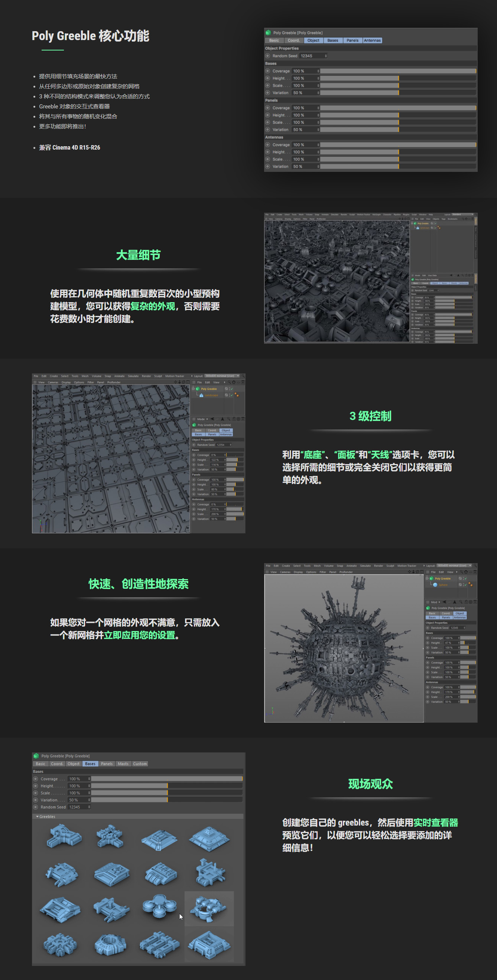This screenshot has height=980, width=497.
Task: Adjust Variation slider in Greebles browser panel
Action: click(167, 800)
